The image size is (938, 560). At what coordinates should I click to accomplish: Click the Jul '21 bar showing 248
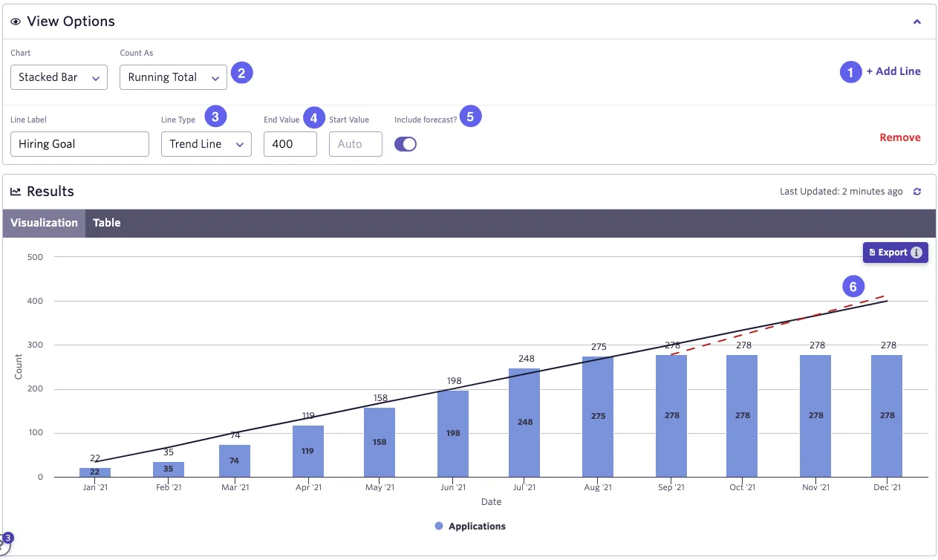524,423
